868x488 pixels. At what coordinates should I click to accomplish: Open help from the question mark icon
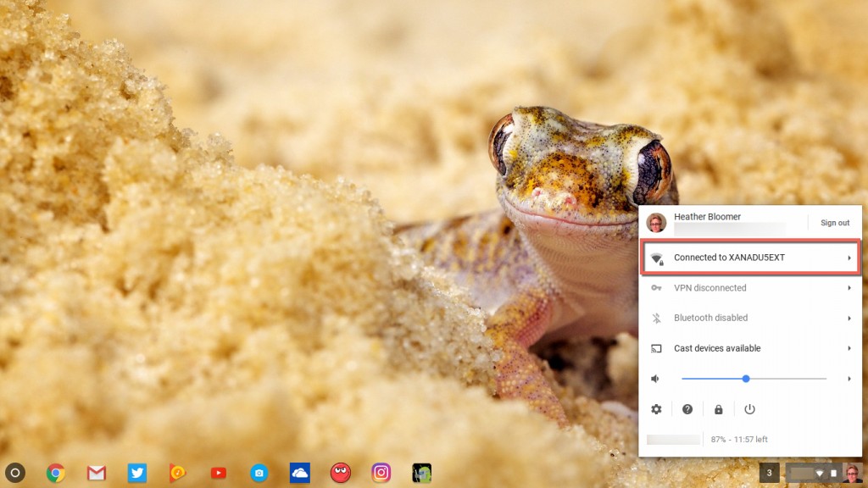[687, 409]
